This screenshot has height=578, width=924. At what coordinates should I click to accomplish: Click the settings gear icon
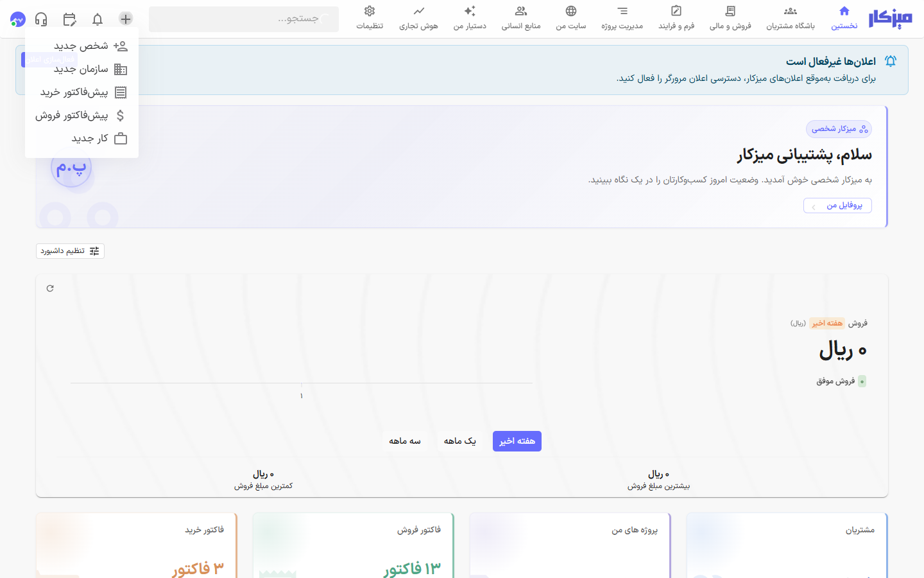coord(370,11)
